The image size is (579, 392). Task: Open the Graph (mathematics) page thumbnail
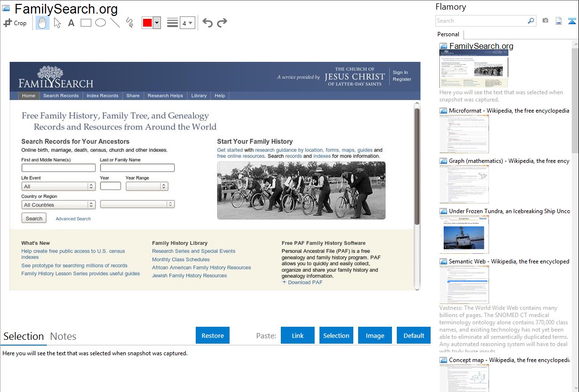click(464, 184)
